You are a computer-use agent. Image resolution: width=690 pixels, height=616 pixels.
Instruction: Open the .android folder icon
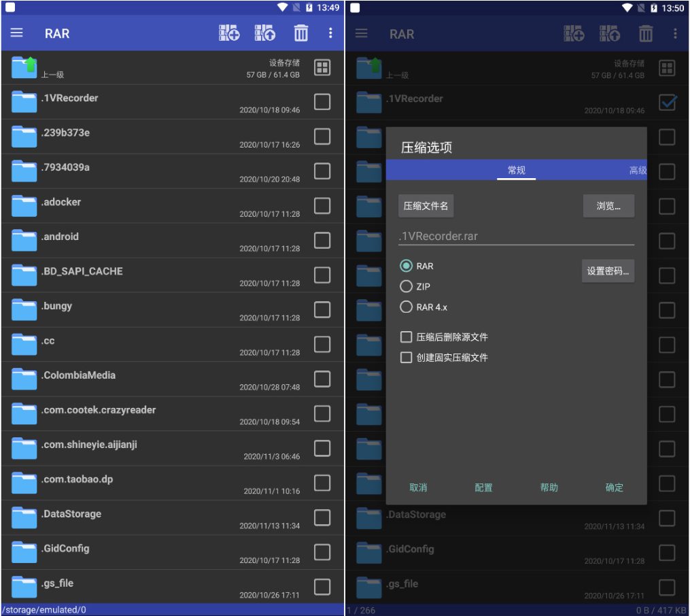24,240
